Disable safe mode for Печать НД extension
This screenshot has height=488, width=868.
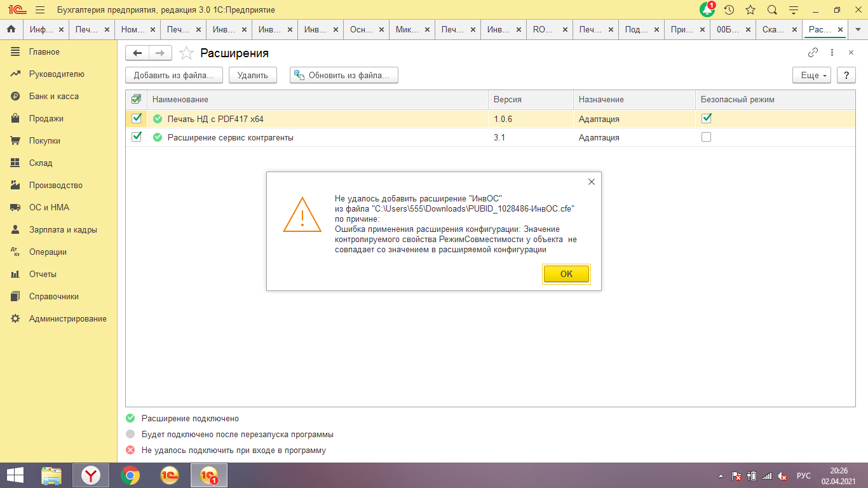pyautogui.click(x=706, y=118)
